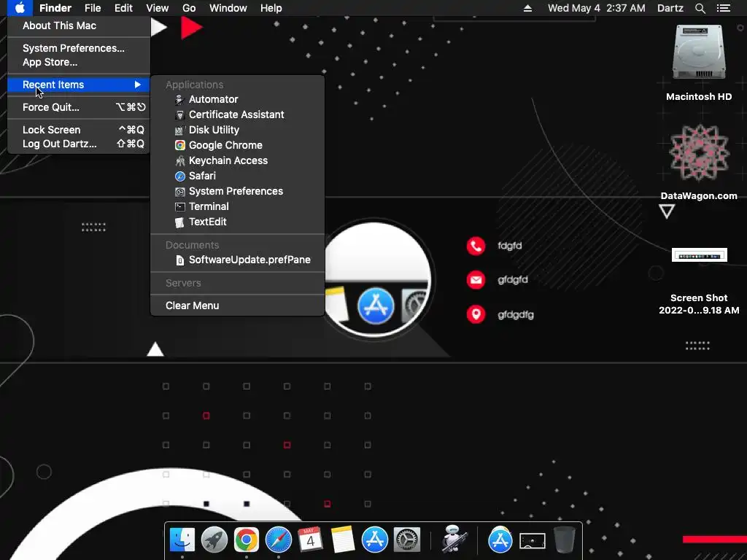Click the eject icon in the menu bar

click(527, 8)
